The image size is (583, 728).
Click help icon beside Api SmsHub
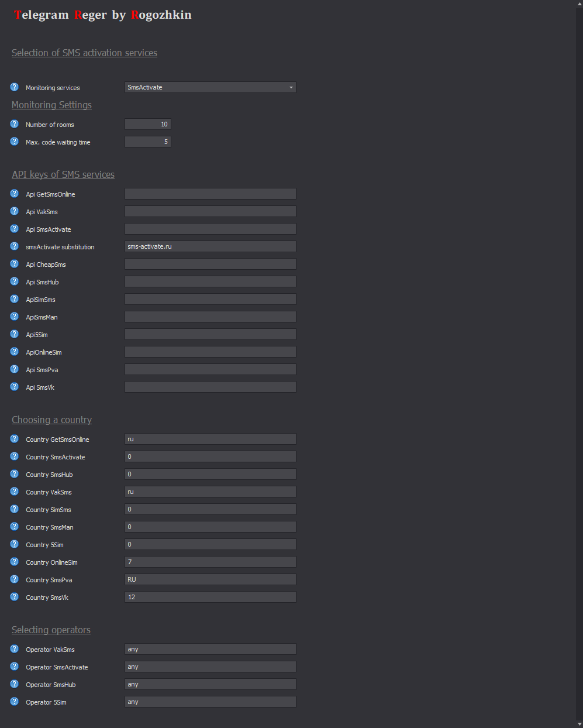(15, 281)
